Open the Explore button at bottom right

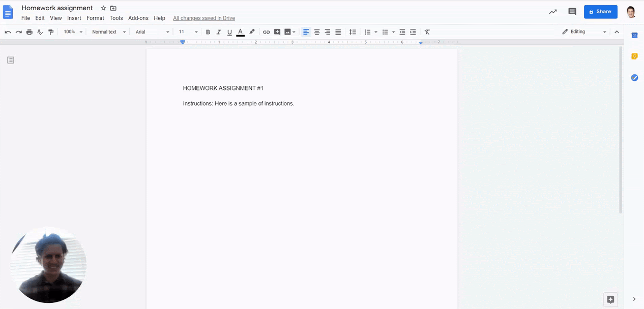coord(611,300)
